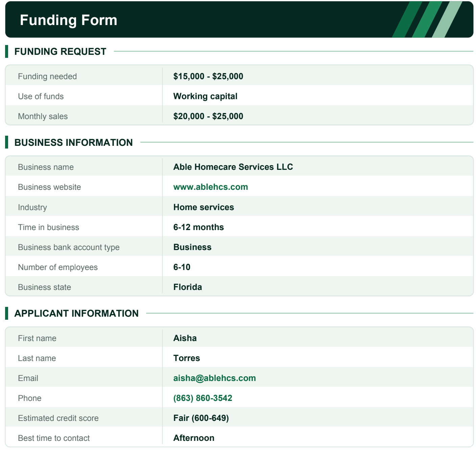Click the Business bank account type label
Screen dimensions: 476x450
coord(69,247)
